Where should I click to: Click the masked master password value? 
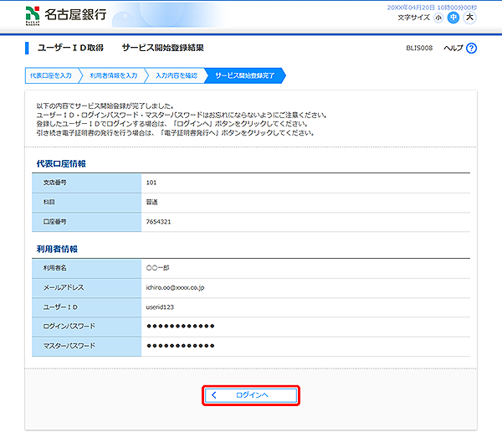(180, 345)
